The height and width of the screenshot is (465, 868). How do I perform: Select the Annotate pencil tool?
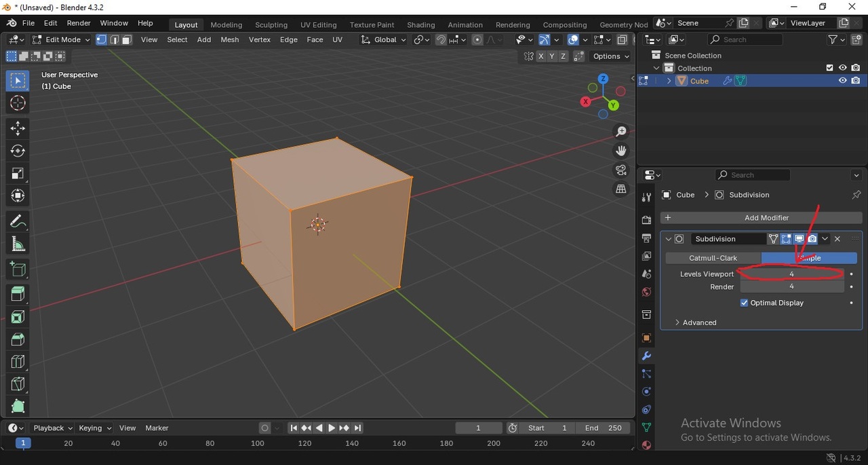[x=18, y=221]
